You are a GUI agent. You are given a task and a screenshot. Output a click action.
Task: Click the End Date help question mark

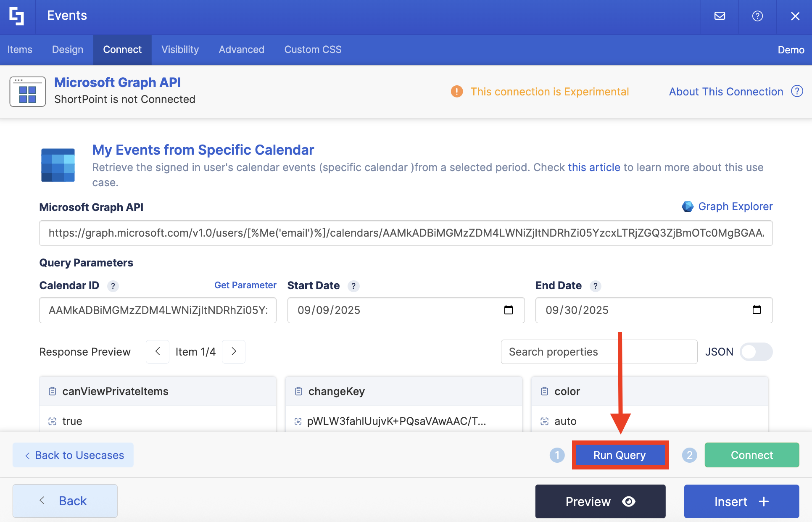[595, 286]
